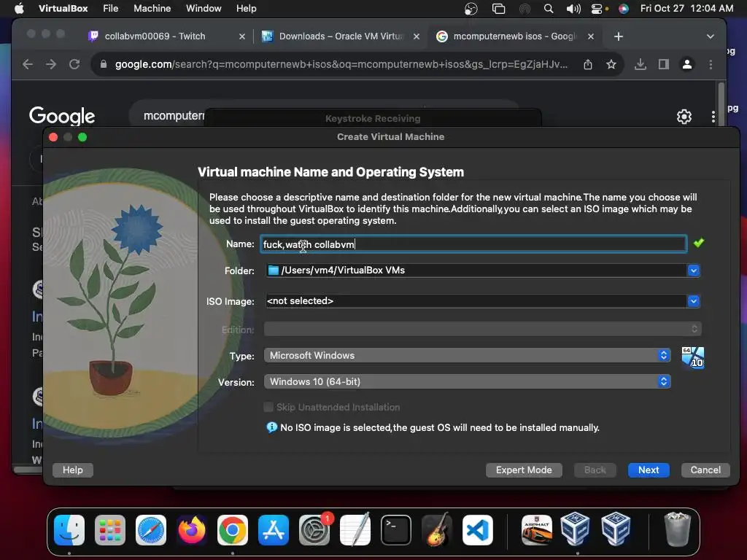
Task: Open Chrome profile avatar icon
Action: [687, 64]
